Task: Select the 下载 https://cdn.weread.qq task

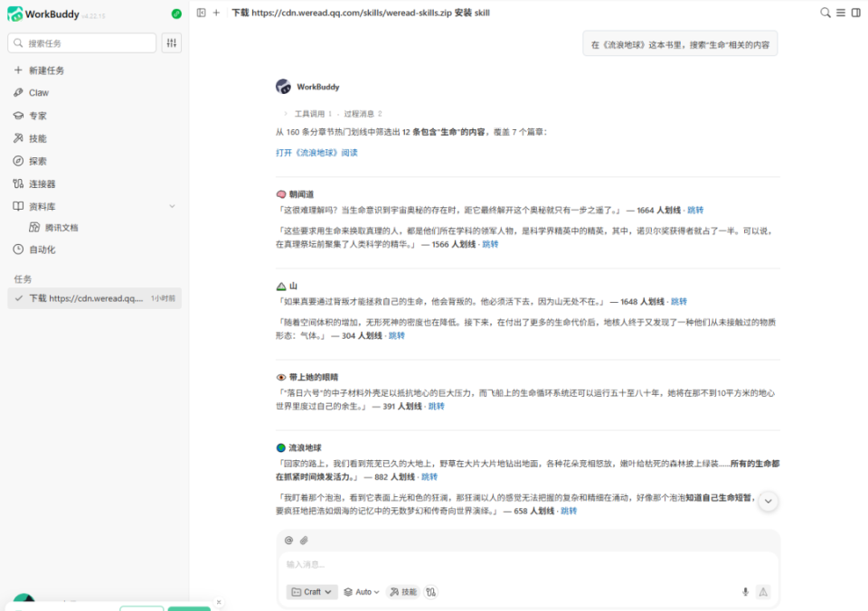Action: [95, 298]
